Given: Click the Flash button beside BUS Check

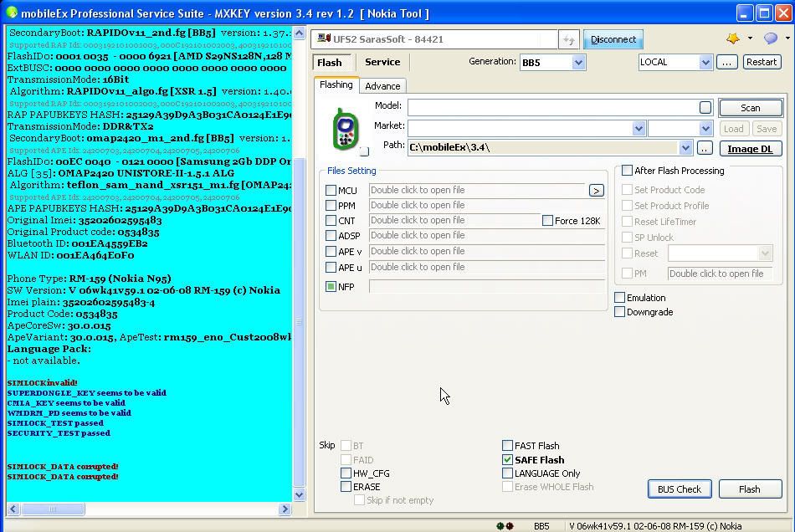Looking at the screenshot, I should pyautogui.click(x=749, y=489).
